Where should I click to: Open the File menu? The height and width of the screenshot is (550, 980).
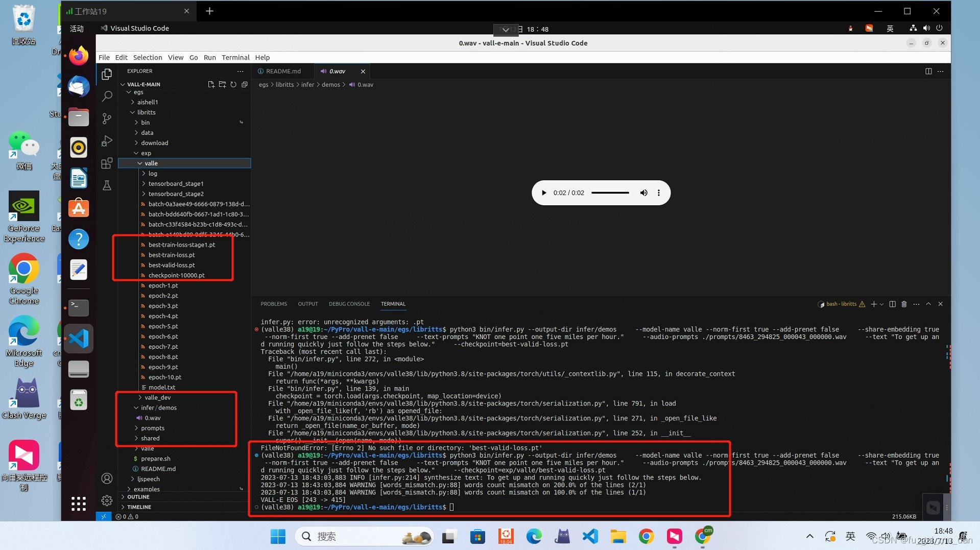coord(104,58)
